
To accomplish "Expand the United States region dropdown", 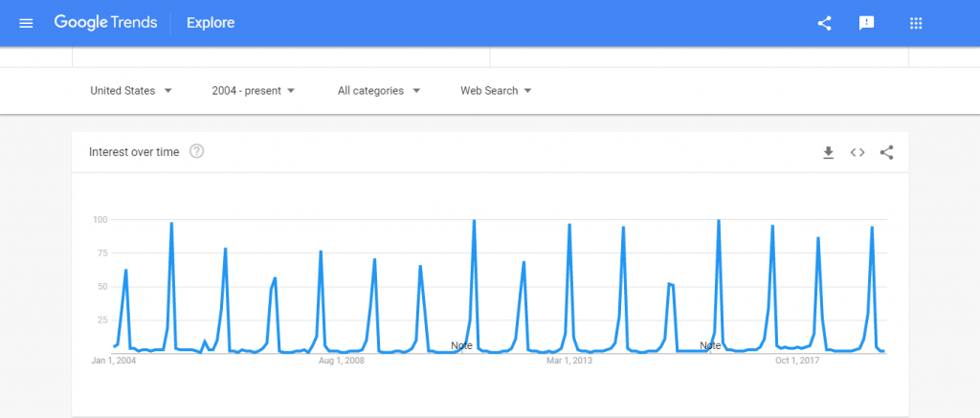I will click(x=131, y=91).
